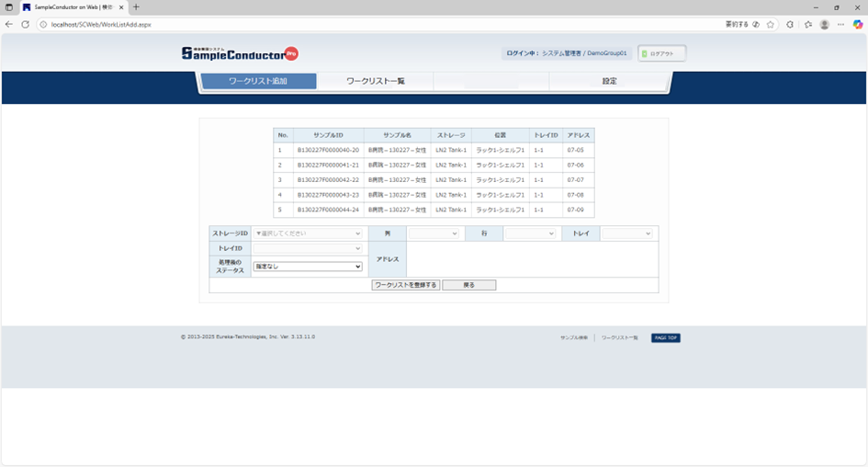Click the SampleConductor Pro logo
Screen dimensions: 868x467
click(x=240, y=53)
